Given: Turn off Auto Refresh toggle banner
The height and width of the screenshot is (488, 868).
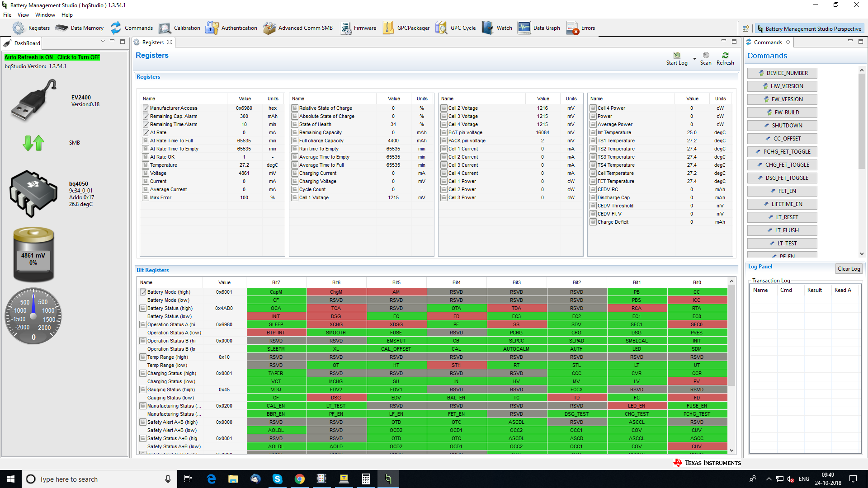Looking at the screenshot, I should [52, 57].
